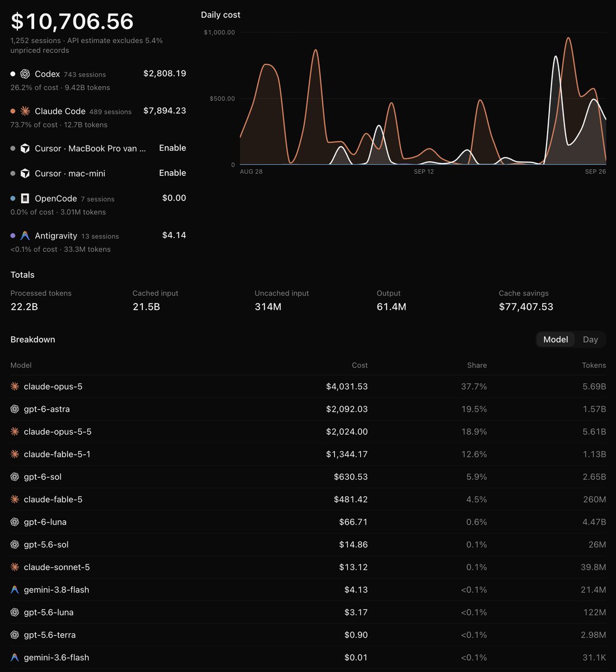Image resolution: width=616 pixels, height=672 pixels.
Task: Enable Cursor on MacBook Pro
Action: pos(172,148)
